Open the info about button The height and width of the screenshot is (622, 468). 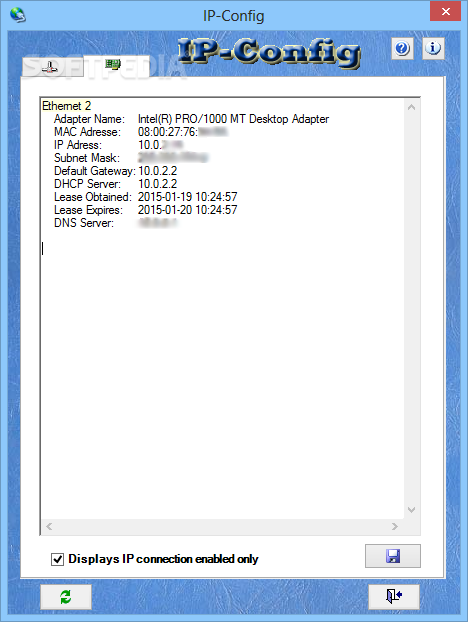433,48
